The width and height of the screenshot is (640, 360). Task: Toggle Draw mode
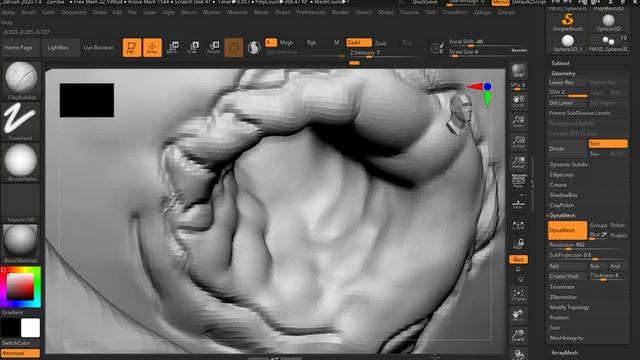[152, 48]
